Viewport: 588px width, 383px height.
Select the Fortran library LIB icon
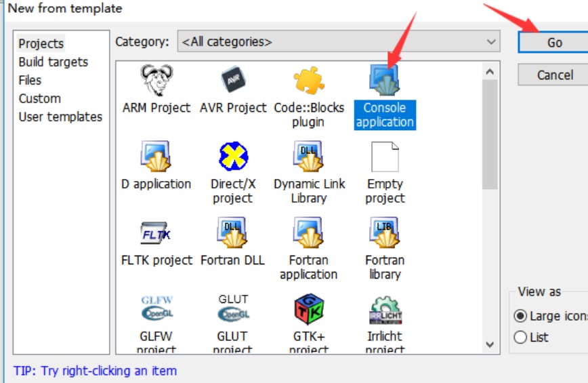385,233
